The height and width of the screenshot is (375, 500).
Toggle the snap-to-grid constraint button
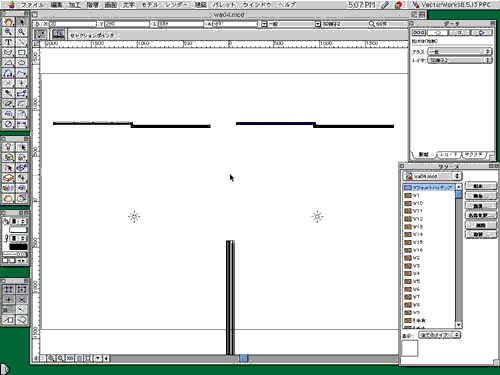click(8, 289)
